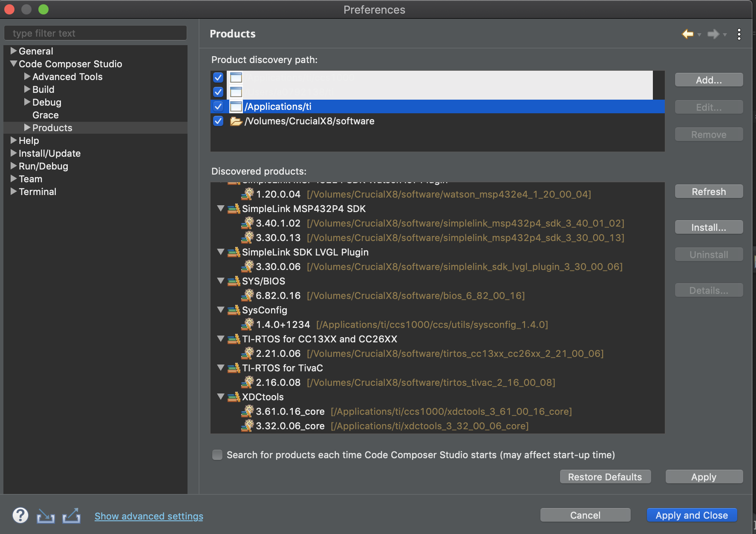Collapse the SimpleLink MSP432P4 SDK group

tap(221, 209)
